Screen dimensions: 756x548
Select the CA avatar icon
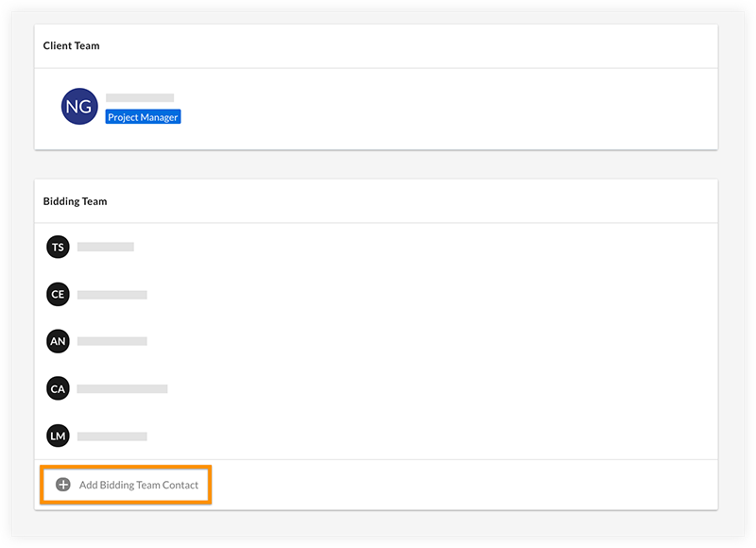coord(58,388)
